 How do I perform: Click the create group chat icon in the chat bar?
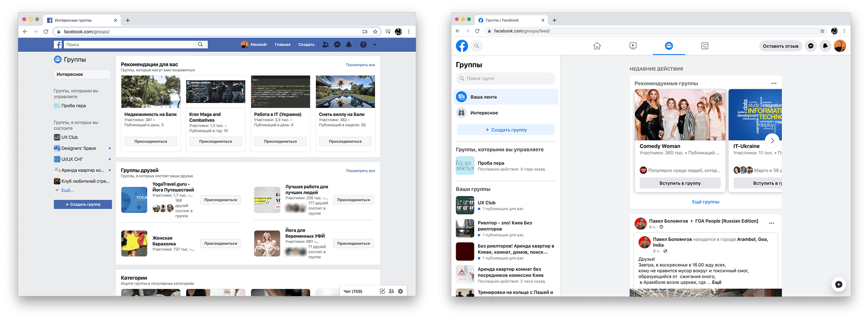(x=391, y=291)
